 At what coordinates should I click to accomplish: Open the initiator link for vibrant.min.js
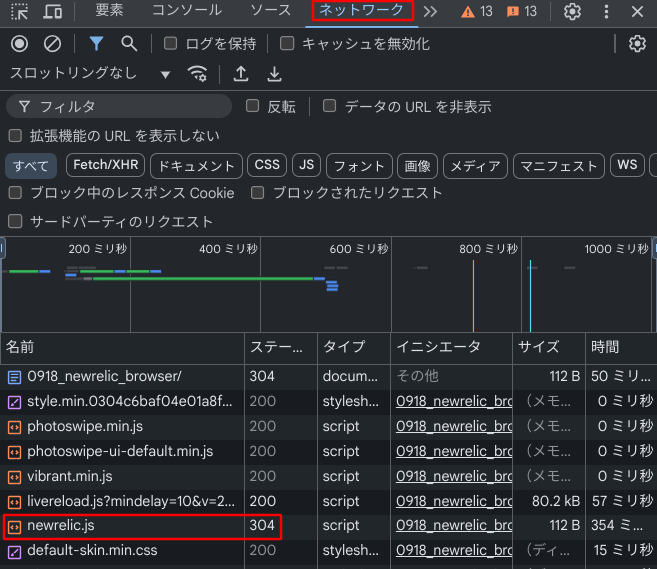(454, 476)
